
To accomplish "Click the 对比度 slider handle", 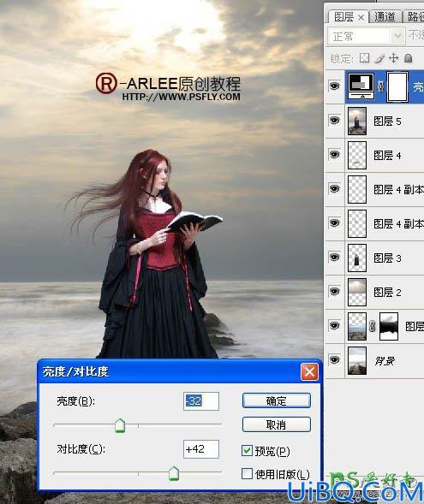I will tap(174, 473).
